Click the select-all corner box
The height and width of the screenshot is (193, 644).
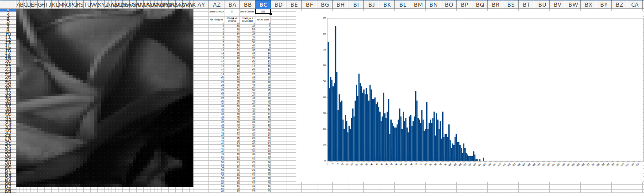click(x=8, y=4)
